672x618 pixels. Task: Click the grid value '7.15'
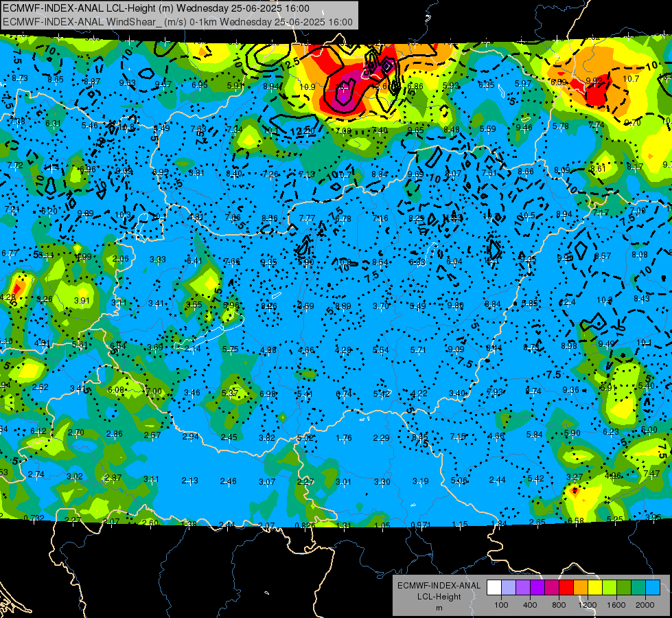pos(458,436)
